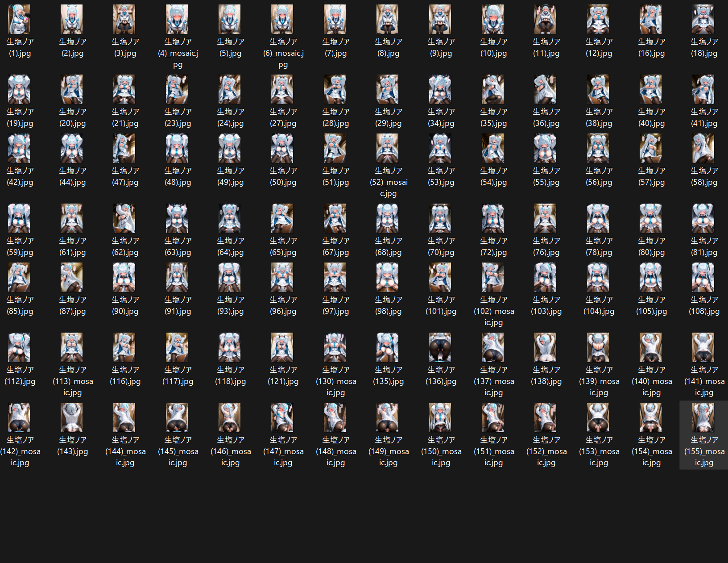Click file name "生塩ノア (135).jpg"
728x563 pixels.
tap(388, 375)
